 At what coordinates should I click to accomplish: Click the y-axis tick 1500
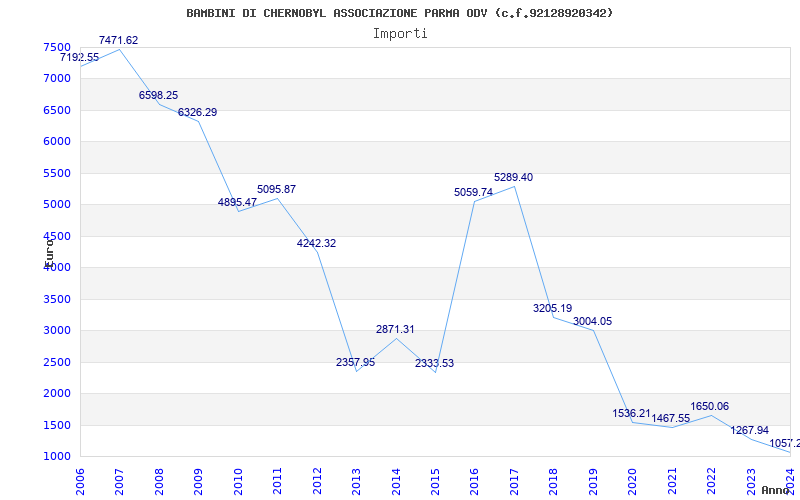coord(57,425)
